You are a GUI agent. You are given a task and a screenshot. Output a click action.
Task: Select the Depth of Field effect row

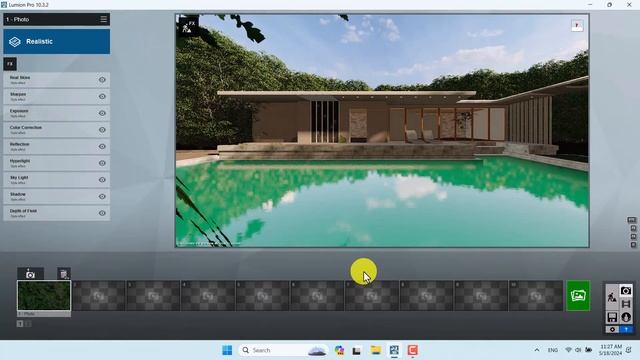point(57,213)
